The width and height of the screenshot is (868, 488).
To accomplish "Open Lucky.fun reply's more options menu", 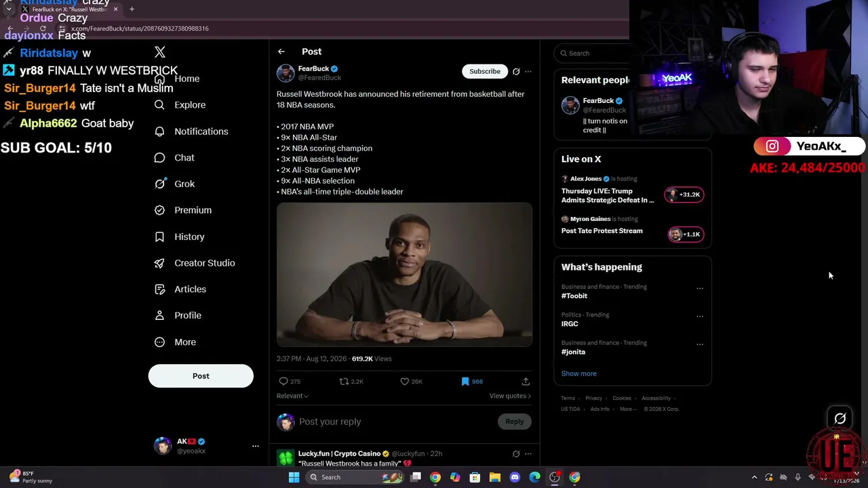I will (528, 453).
